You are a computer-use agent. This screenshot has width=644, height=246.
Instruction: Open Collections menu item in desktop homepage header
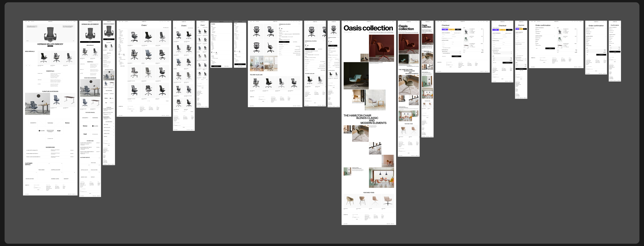click(x=32, y=22)
